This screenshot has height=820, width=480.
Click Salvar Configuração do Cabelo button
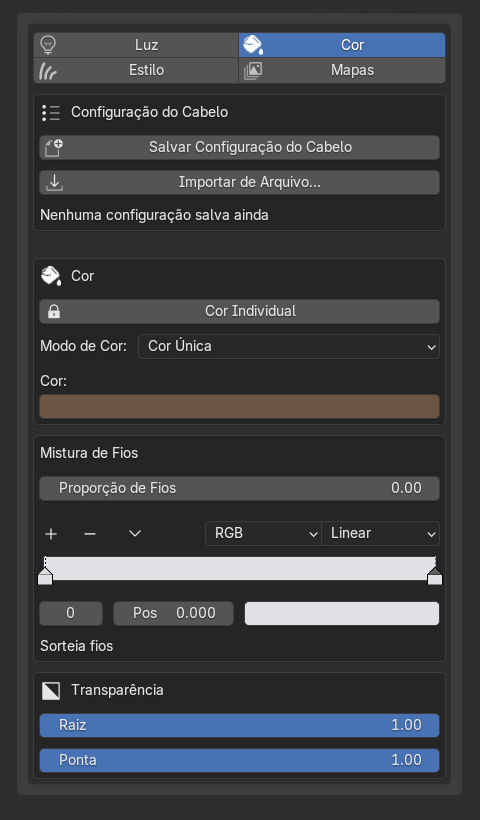239,147
